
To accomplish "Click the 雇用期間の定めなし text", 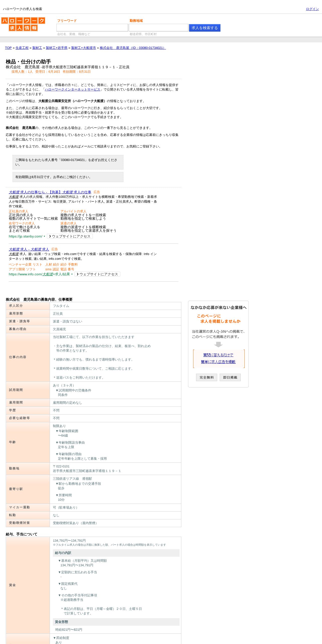I will 67,403.
